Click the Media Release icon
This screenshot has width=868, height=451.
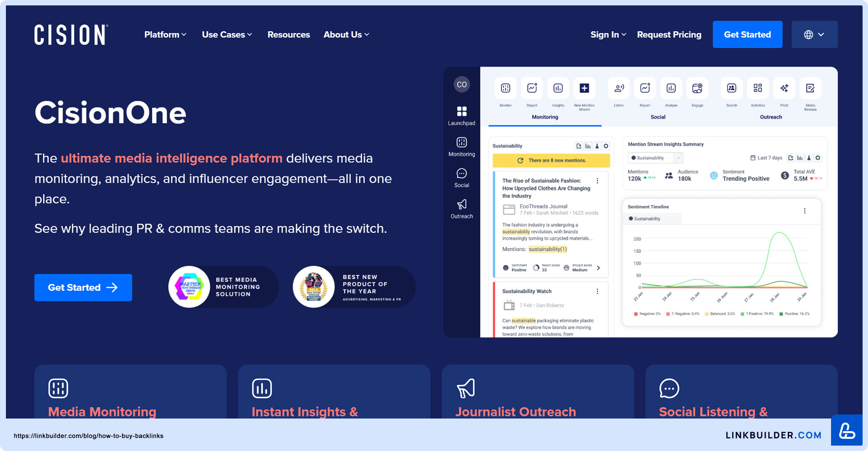point(810,88)
